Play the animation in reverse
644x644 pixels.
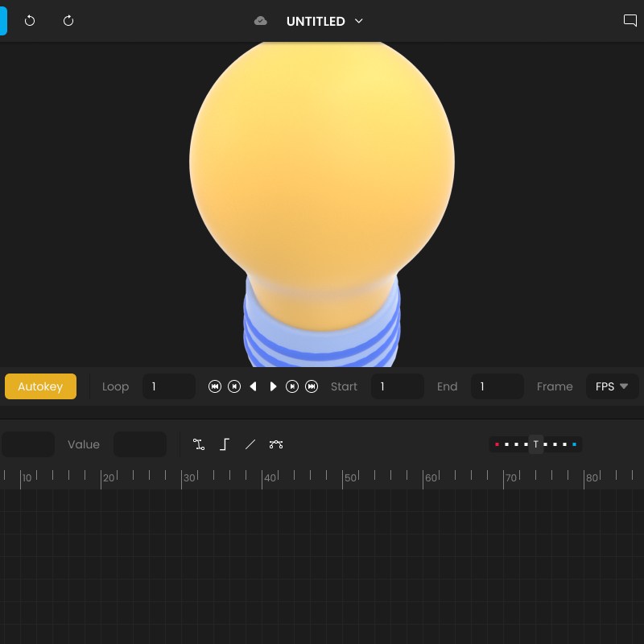[x=254, y=386]
